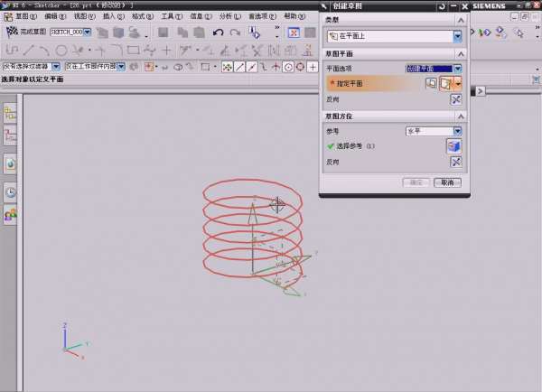Click the 反向 reverse icon under 草图平面
The height and width of the screenshot is (392, 542).
[456, 99]
